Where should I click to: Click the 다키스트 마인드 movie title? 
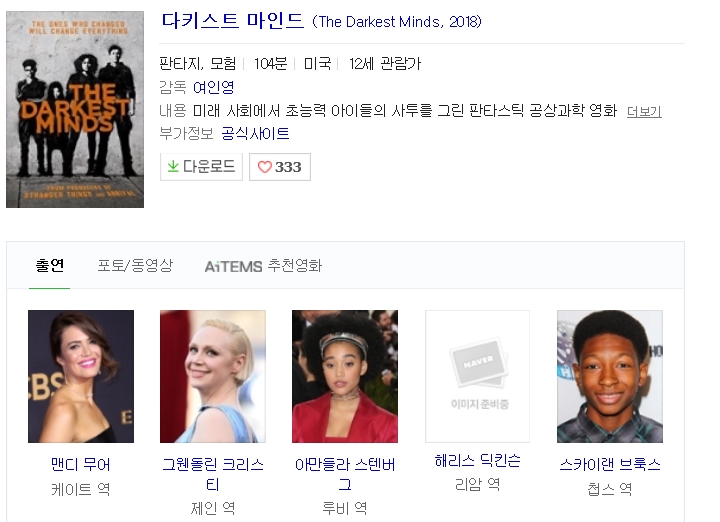(232, 21)
